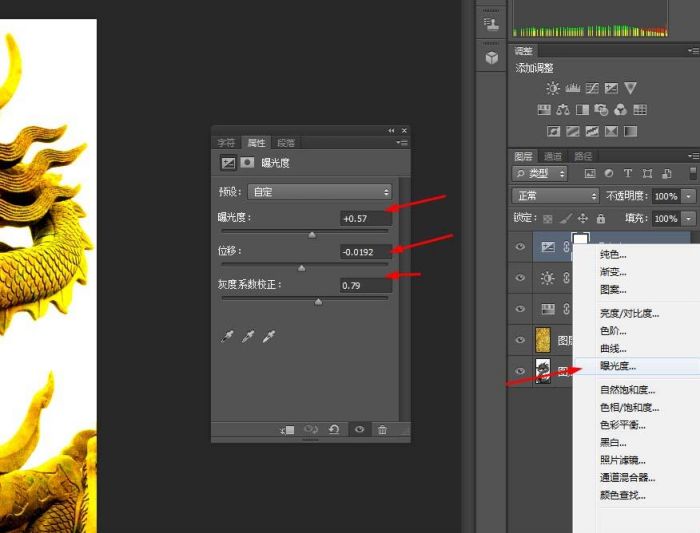Open the 正常 blend mode dropdown
The height and width of the screenshot is (533, 700).
pos(555,196)
